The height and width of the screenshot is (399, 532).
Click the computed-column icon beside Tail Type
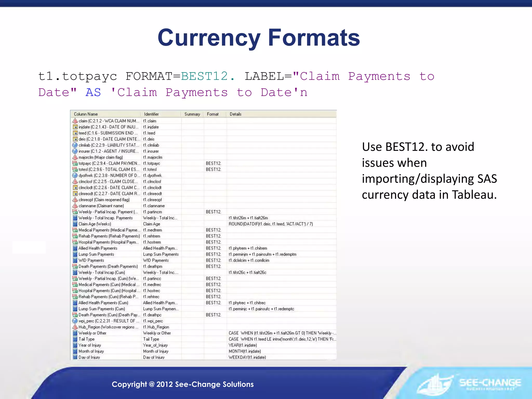75,339
